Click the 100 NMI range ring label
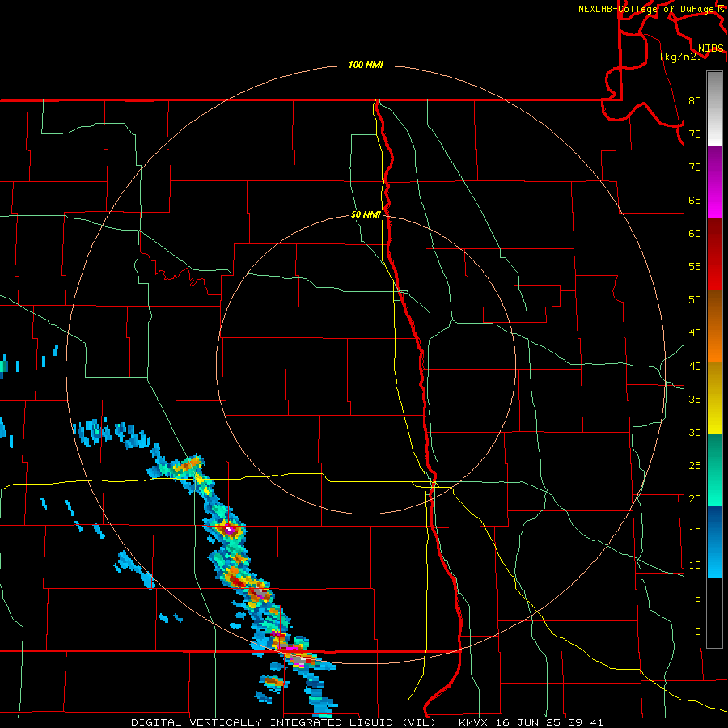The width and height of the screenshot is (728, 728). coord(366,65)
